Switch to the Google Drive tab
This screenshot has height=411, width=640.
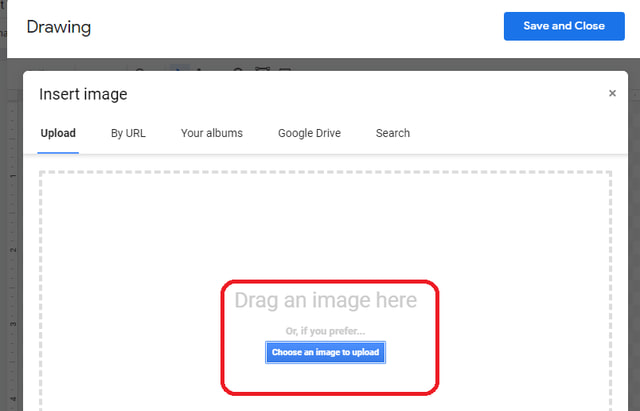point(309,133)
